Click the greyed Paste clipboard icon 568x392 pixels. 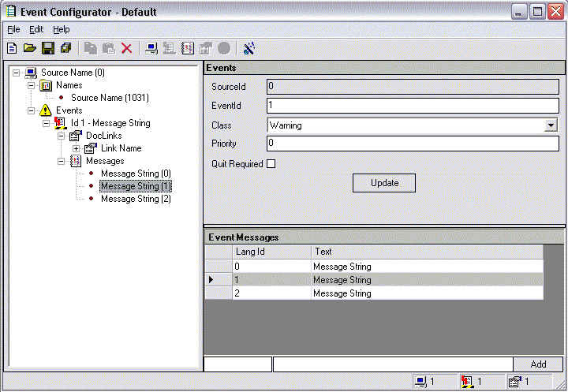109,48
